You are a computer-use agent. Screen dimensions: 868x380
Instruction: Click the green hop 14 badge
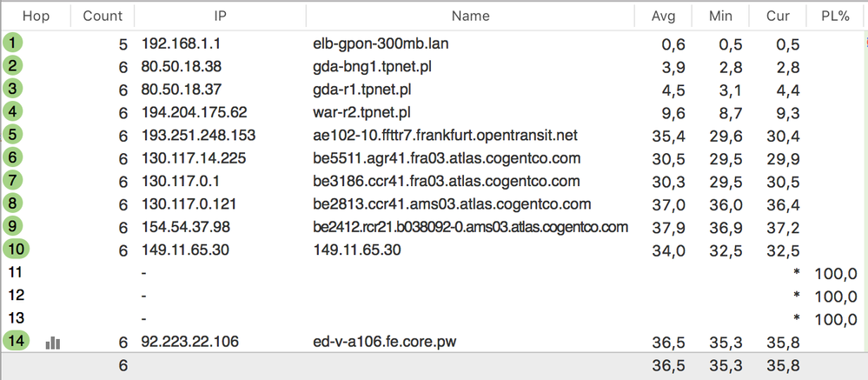click(16, 342)
